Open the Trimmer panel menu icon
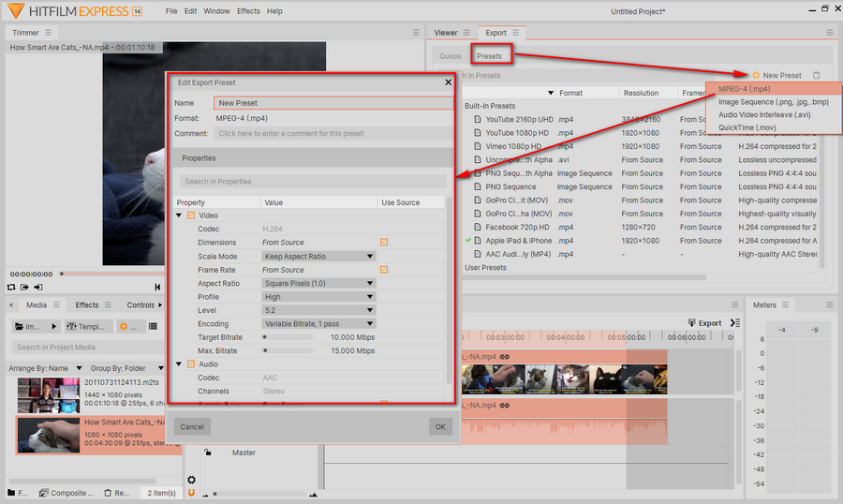The height and width of the screenshot is (504, 843). point(49,33)
